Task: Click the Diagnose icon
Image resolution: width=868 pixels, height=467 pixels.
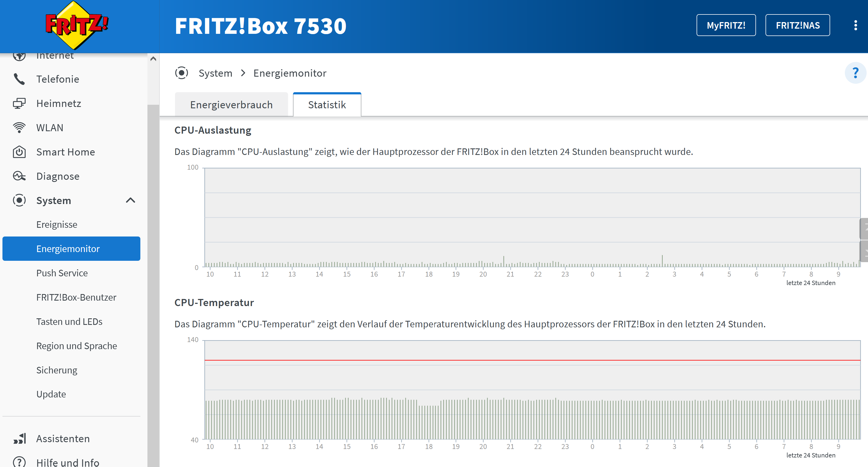Action: [19, 176]
